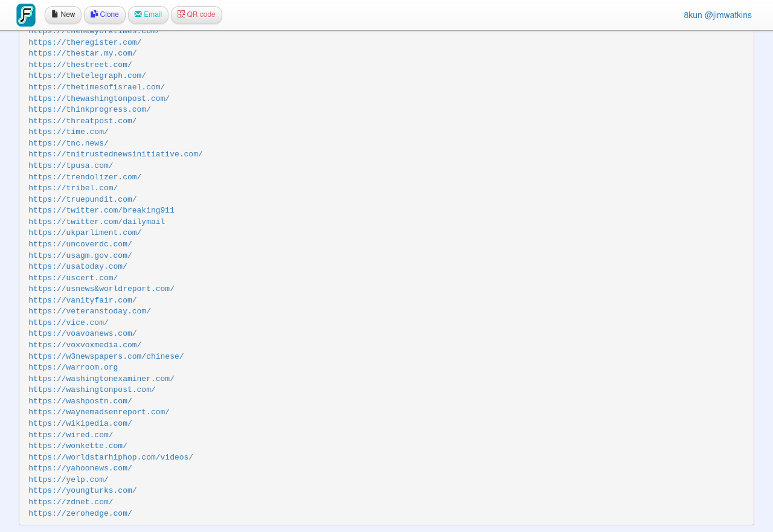
Task: Open https://tpusa.com/ link
Action: point(71,165)
